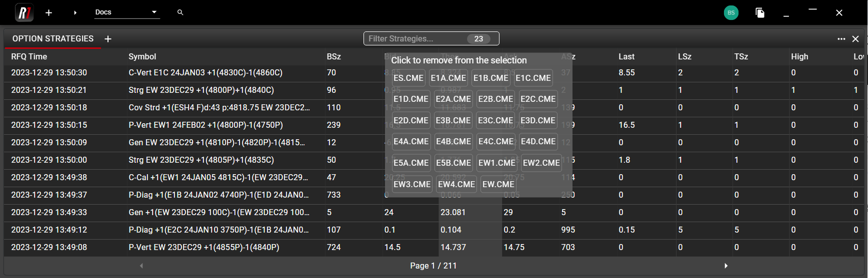This screenshot has height=278, width=868.
Task: Add a new option strategies tab
Action: point(108,39)
